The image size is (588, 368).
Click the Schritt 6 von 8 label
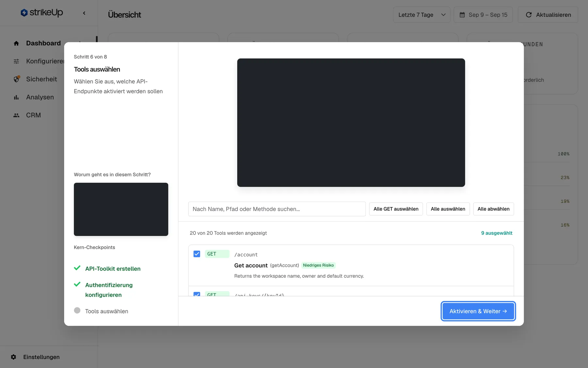90,57
